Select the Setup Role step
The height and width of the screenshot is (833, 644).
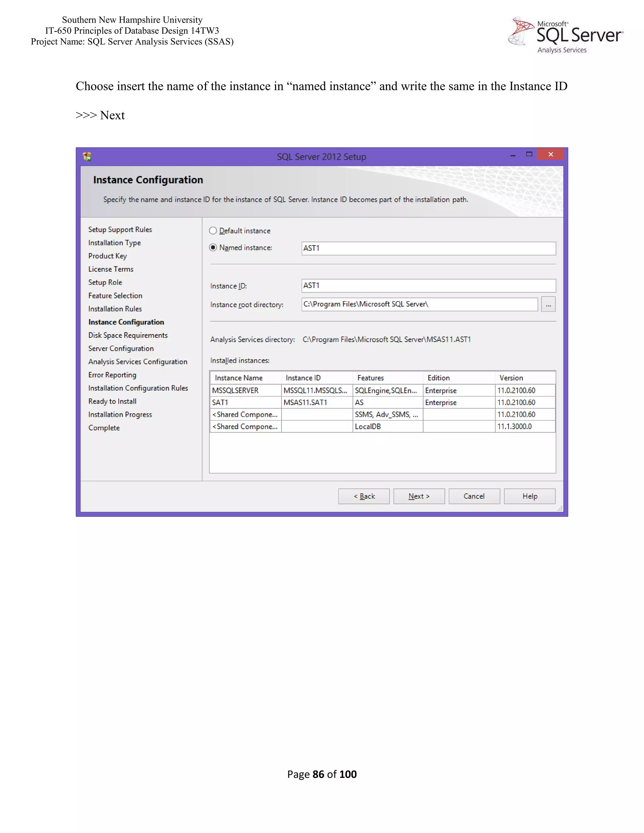[x=105, y=282]
